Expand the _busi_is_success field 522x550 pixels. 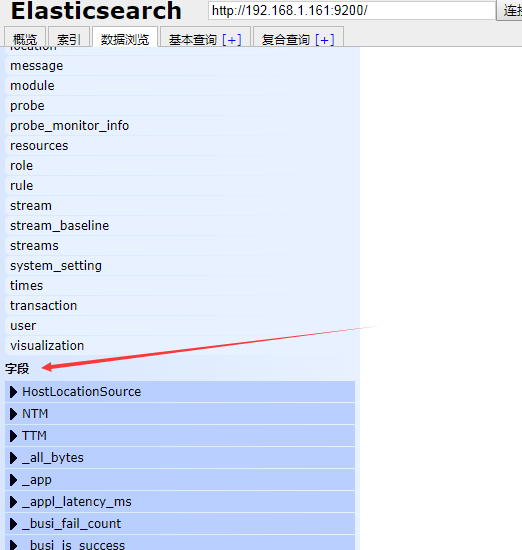point(180,543)
